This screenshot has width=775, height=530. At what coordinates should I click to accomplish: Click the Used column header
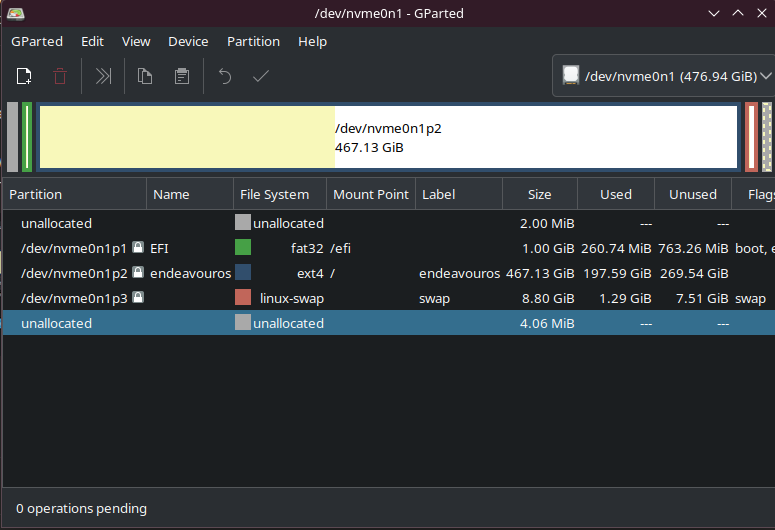pyautogui.click(x=616, y=194)
